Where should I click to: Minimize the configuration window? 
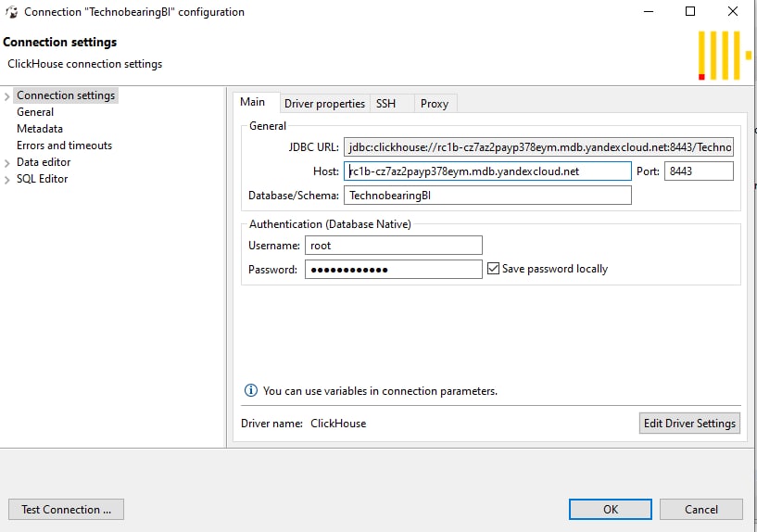(649, 11)
